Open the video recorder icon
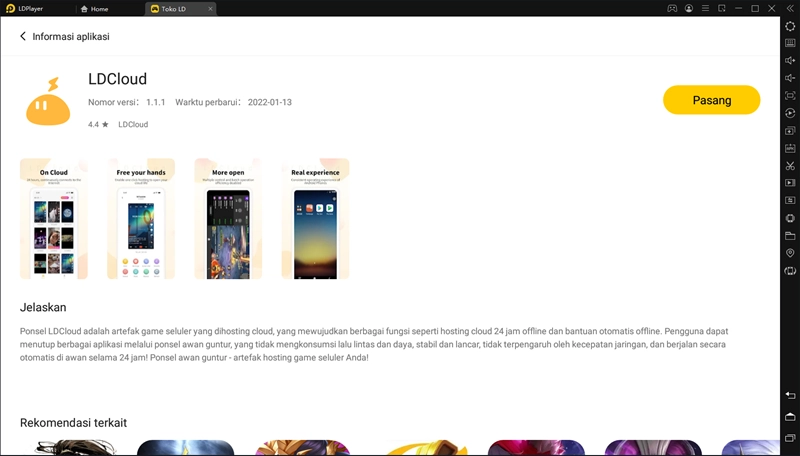Viewport: 800px width, 456px height. point(790,183)
